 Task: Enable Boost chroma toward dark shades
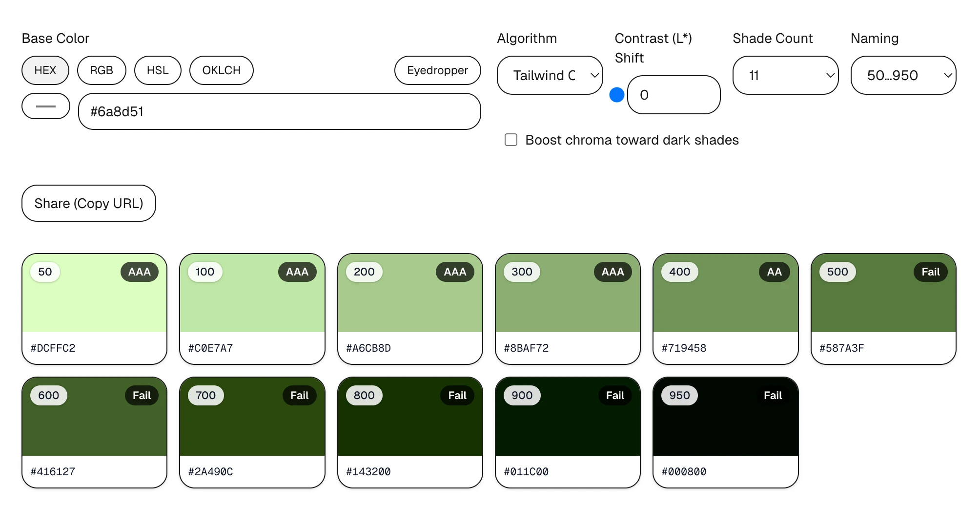[x=511, y=140]
